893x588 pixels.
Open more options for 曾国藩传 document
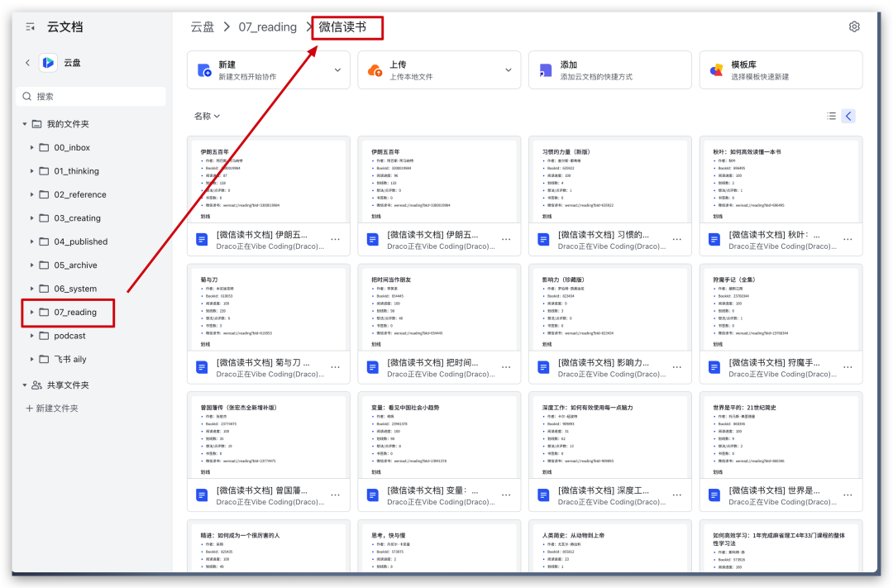click(x=336, y=495)
